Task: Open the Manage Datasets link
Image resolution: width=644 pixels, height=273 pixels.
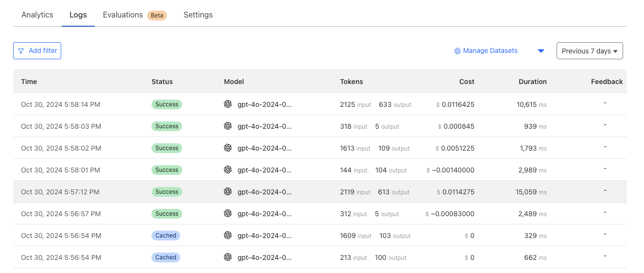Action: (490, 51)
